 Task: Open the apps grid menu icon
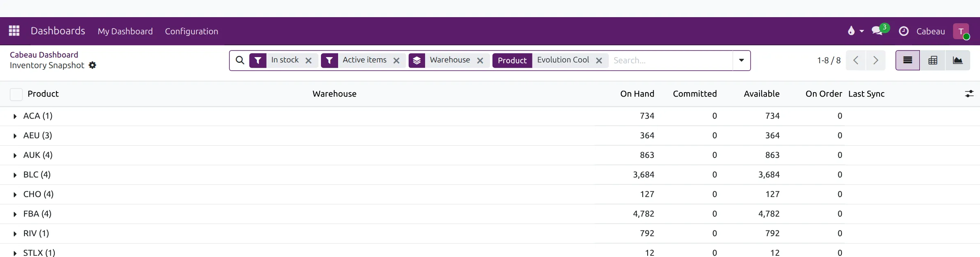(14, 31)
